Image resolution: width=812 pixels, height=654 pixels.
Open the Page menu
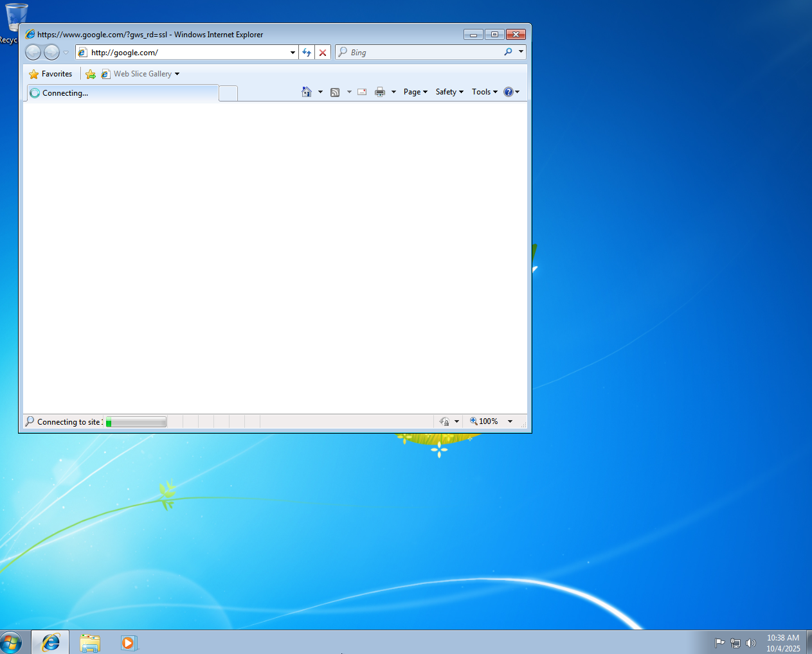pos(415,92)
